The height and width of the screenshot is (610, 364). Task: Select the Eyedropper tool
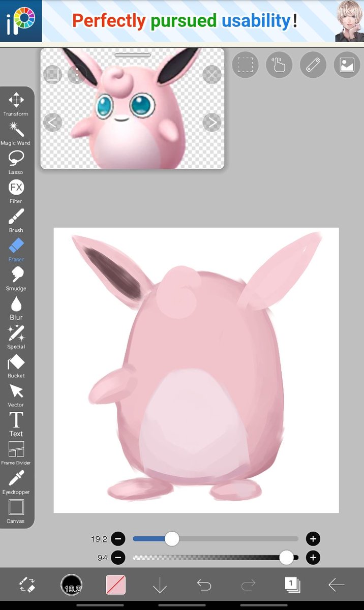16,482
